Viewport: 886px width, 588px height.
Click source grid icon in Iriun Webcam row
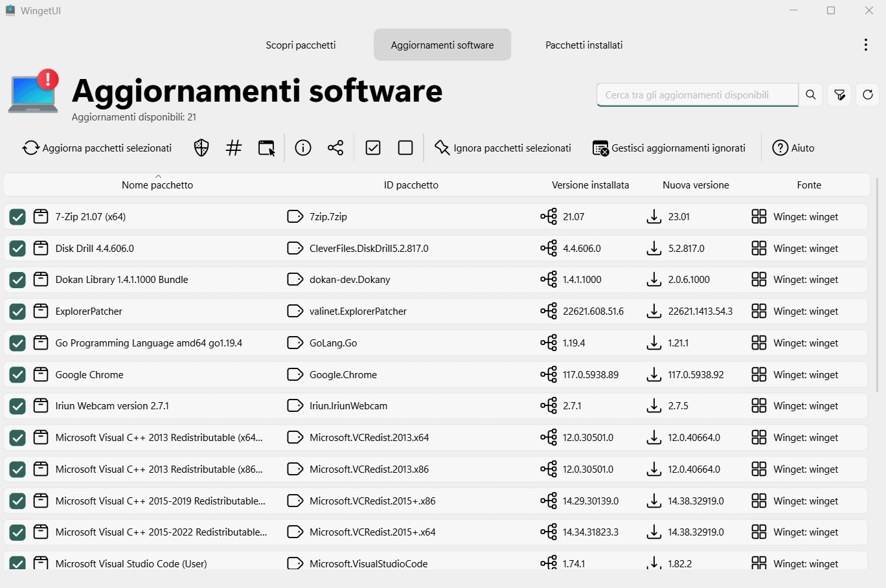pos(759,405)
